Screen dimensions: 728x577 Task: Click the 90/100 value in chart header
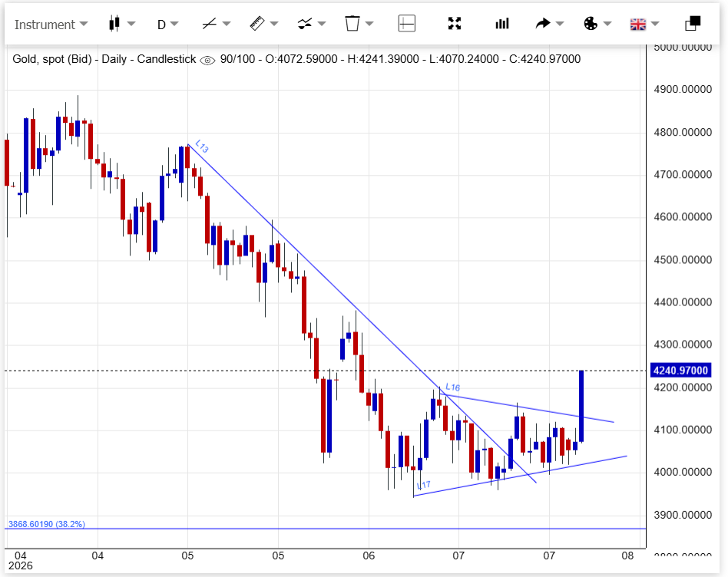click(x=238, y=59)
